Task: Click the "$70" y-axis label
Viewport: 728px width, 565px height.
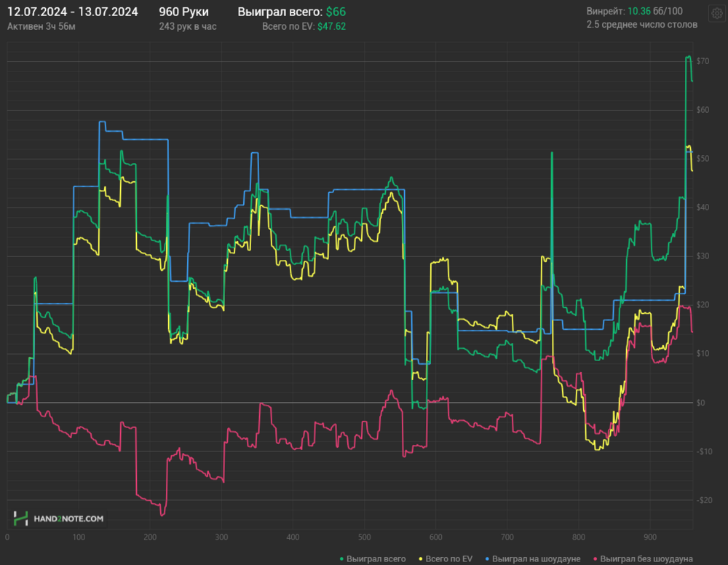Action: coord(703,61)
